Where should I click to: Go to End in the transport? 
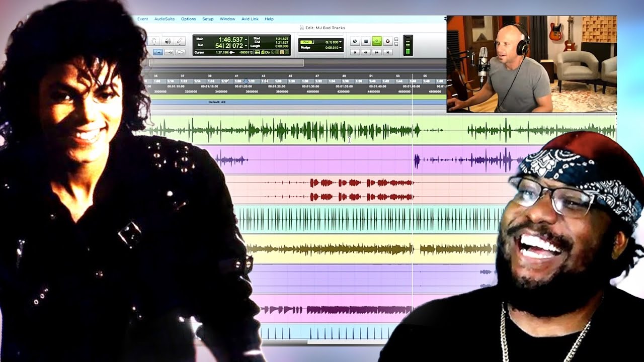[387, 52]
